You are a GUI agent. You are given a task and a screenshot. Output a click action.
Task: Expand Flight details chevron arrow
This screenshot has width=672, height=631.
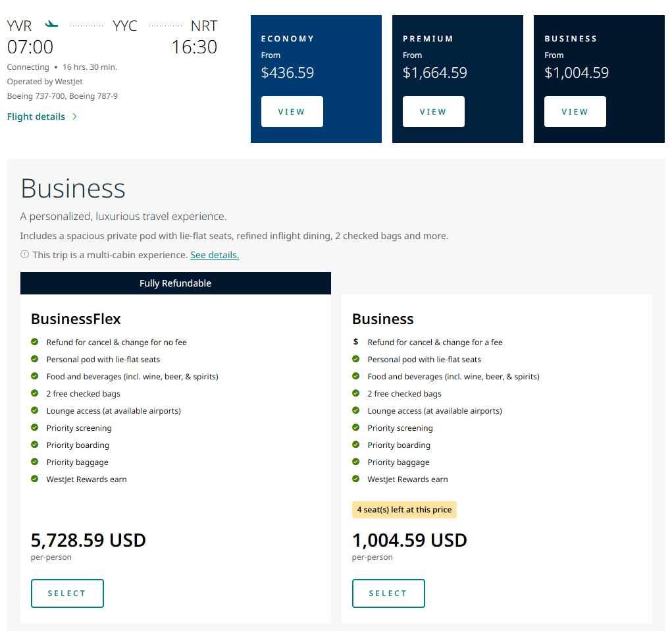[74, 117]
